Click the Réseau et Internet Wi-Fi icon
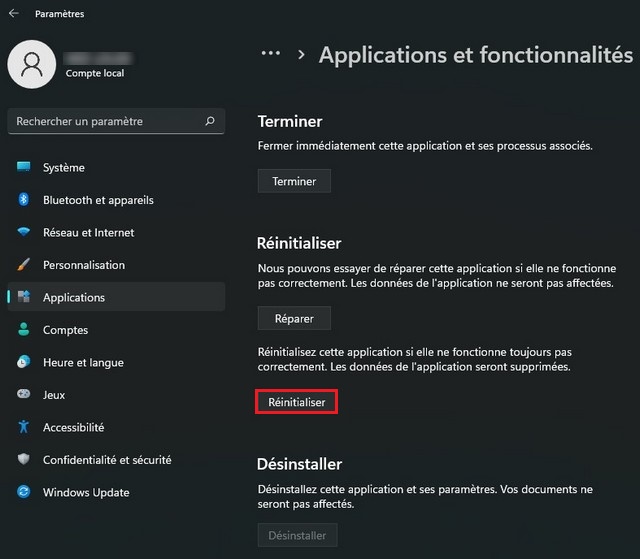This screenshot has width=640, height=559. [24, 233]
